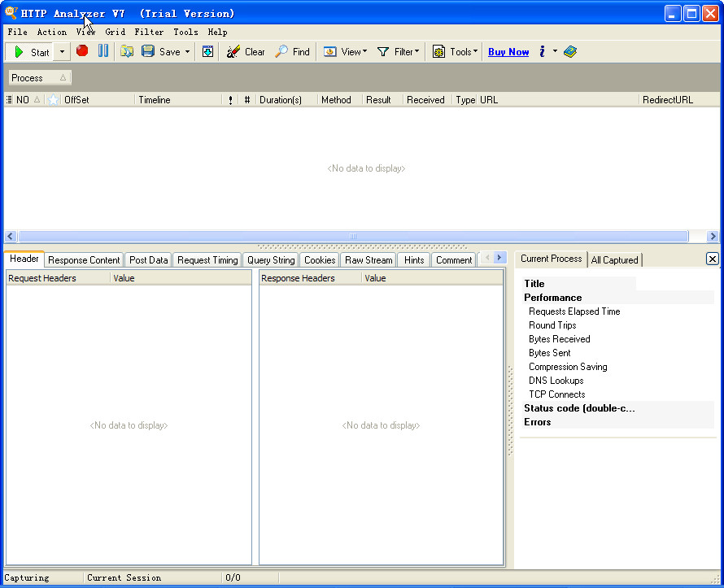Click the hash (#) column header
724x588 pixels.
pyautogui.click(x=247, y=100)
